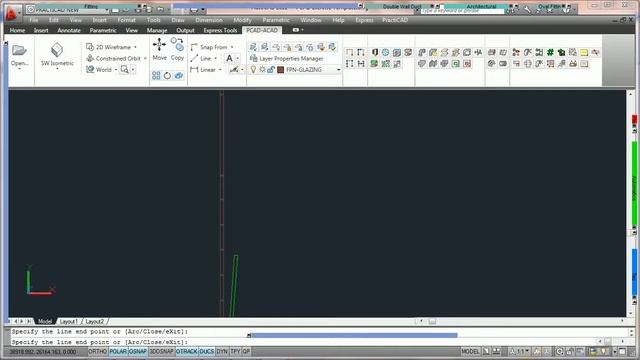Expand the Linear dimension dropdown arrow
The height and width of the screenshot is (360, 640).
pyautogui.click(x=220, y=70)
